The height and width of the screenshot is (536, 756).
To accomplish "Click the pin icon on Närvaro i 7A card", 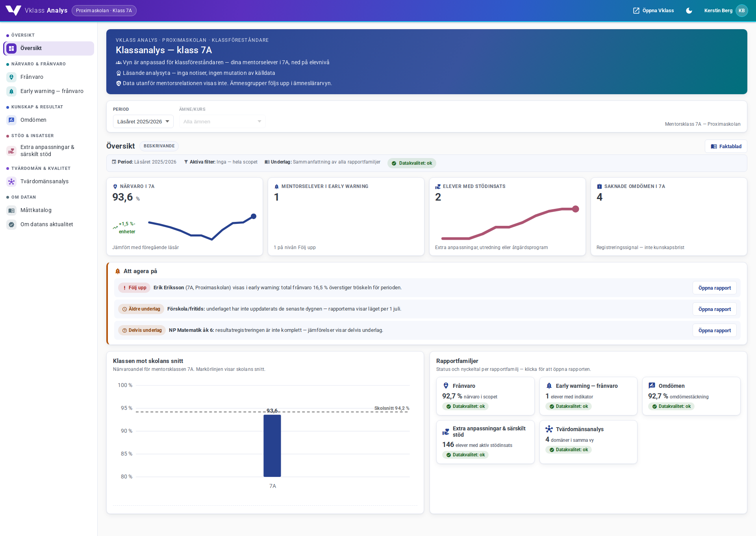I will 115,186.
